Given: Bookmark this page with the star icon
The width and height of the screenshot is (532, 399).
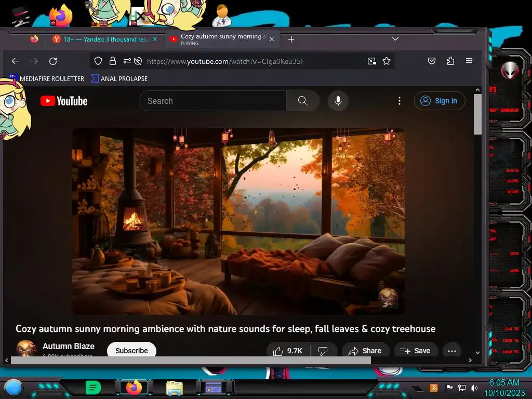Looking at the screenshot, I should click(387, 61).
